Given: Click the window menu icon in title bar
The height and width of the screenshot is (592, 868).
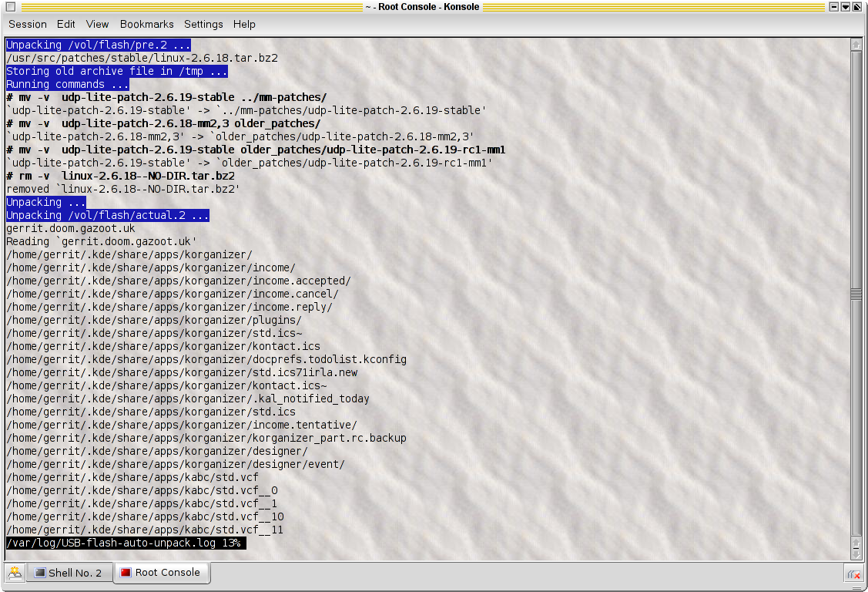Looking at the screenshot, I should 10,7.
